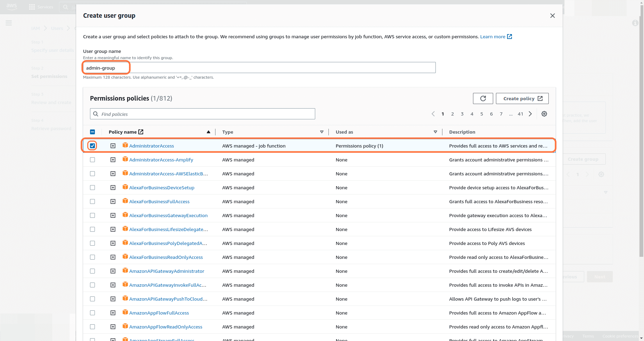This screenshot has width=644, height=341.
Task: Click policy icon for AdministratorAccess-Amplify
Action: coord(125,159)
